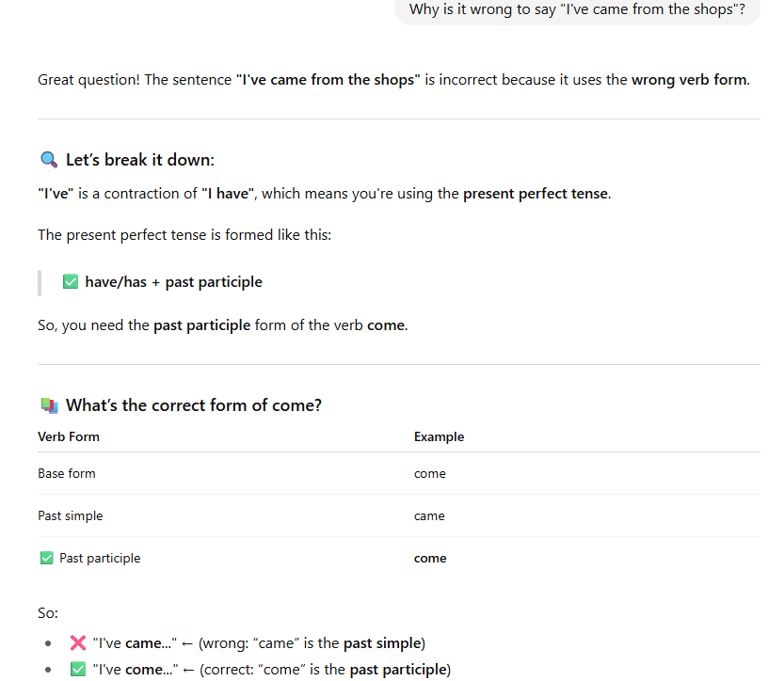784x681 pixels.
Task: Click the "What's the correct form of come?" heading
Action: click(x=194, y=405)
